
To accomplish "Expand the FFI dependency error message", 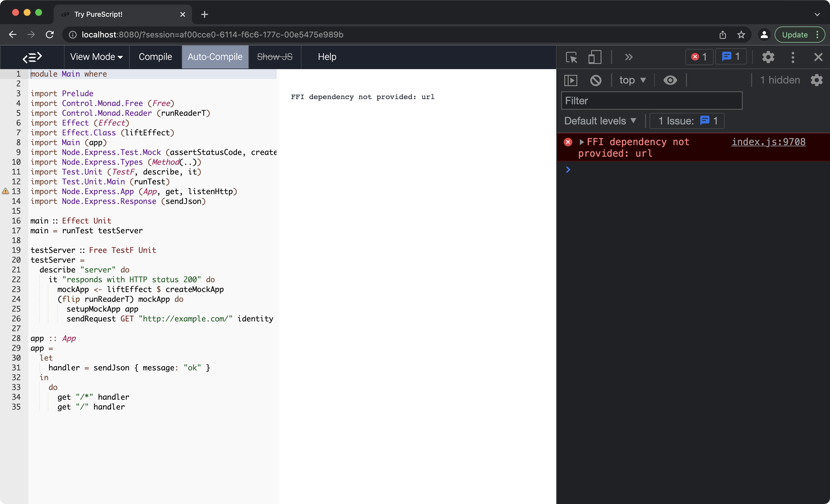I will [581, 142].
